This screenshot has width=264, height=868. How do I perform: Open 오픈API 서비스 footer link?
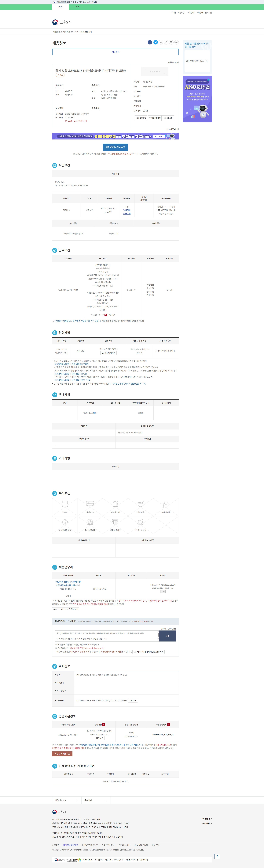tap(124, 845)
